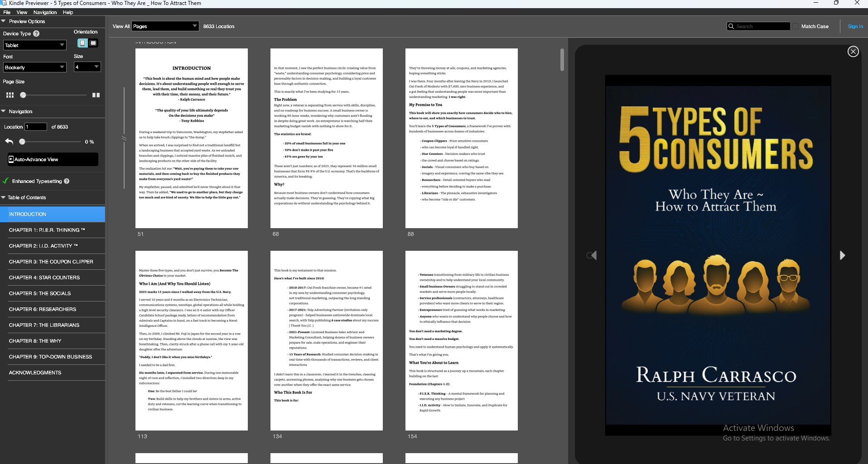Enable the Match Case checkbox
This screenshot has width=868, height=464.
[796, 26]
